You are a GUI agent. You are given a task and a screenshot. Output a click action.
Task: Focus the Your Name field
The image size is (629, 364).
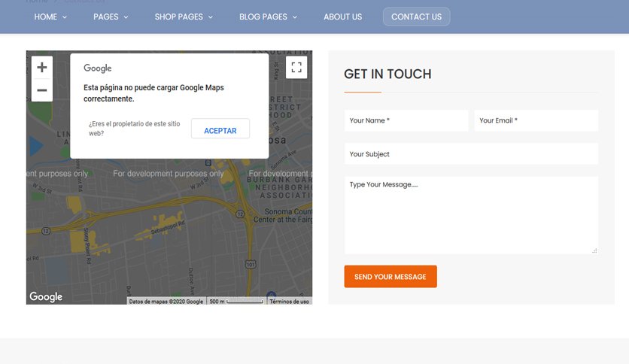[406, 120]
